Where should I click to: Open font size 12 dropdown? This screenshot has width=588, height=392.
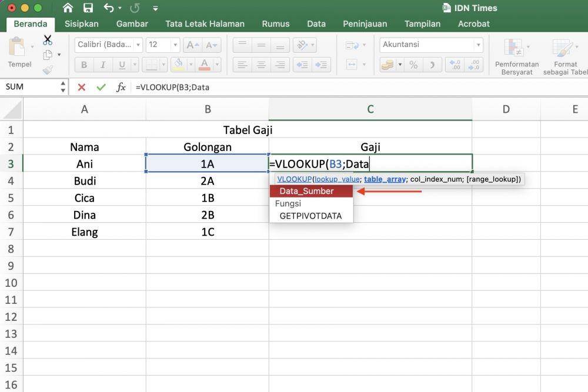pyautogui.click(x=175, y=45)
